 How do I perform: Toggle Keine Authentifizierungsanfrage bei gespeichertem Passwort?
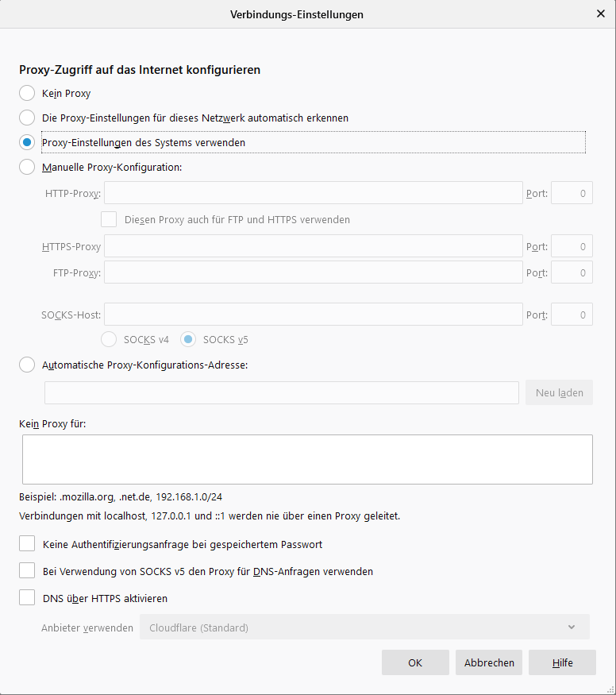[27, 543]
